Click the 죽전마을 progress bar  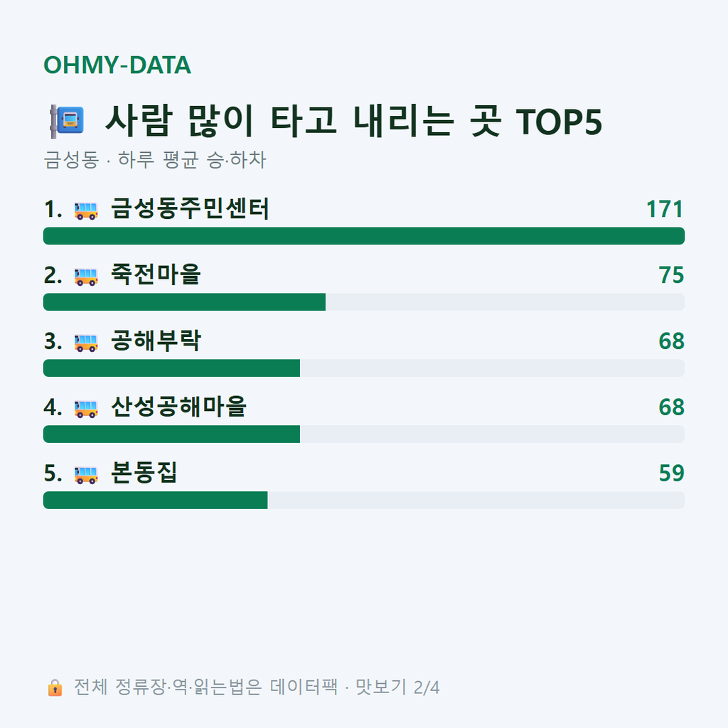tap(364, 301)
